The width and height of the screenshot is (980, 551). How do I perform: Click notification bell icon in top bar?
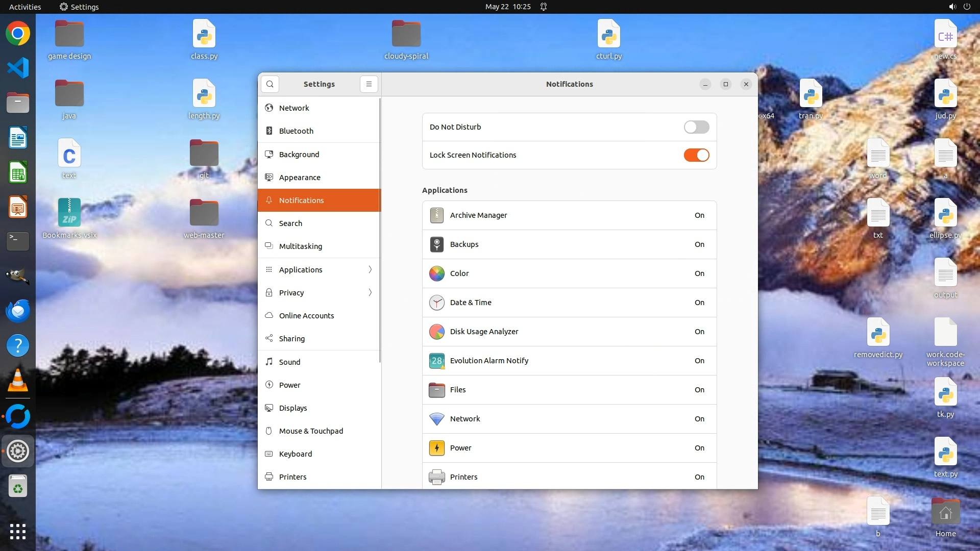544,7
